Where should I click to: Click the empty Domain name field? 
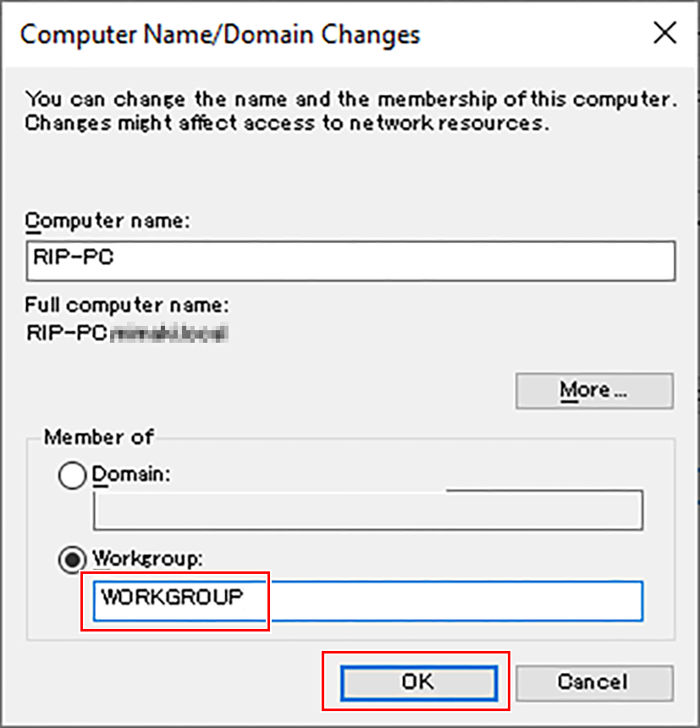[367, 510]
